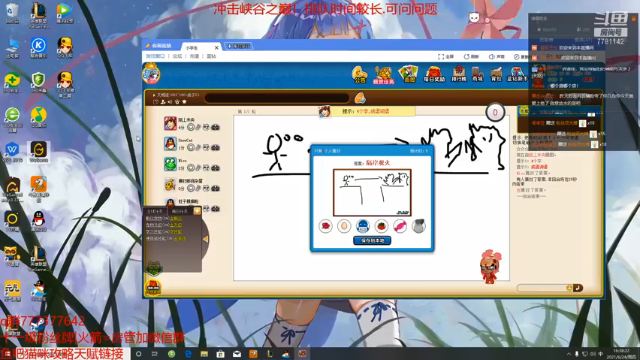Click 刷新 refresh in the game toolbar
This screenshot has width=640, height=360.
point(471,57)
